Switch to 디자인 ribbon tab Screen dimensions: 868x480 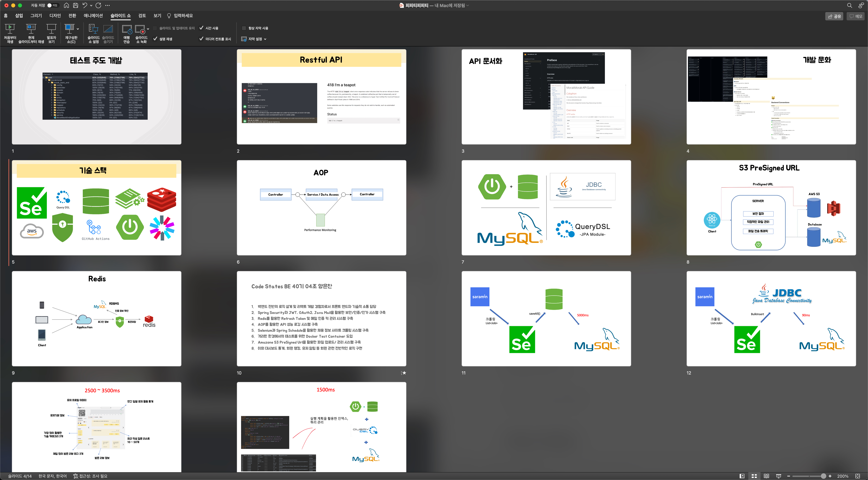[x=55, y=15]
